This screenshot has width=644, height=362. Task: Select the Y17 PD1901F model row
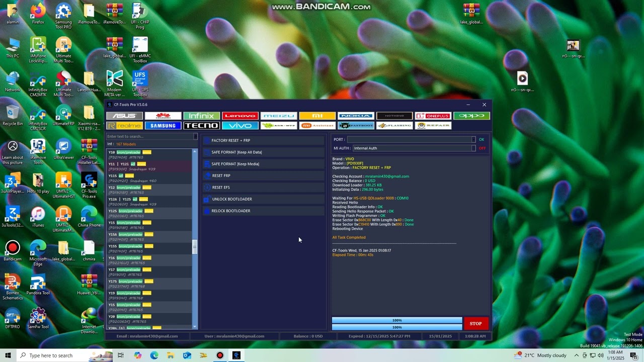click(149, 272)
